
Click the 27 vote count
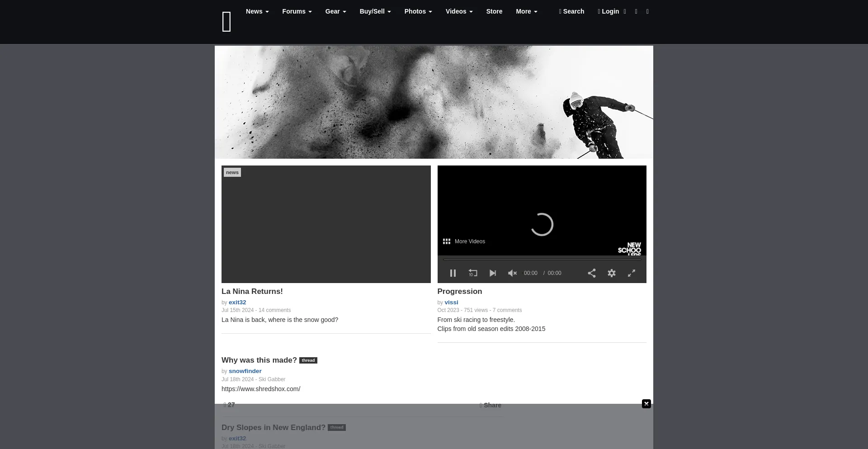tap(229, 405)
